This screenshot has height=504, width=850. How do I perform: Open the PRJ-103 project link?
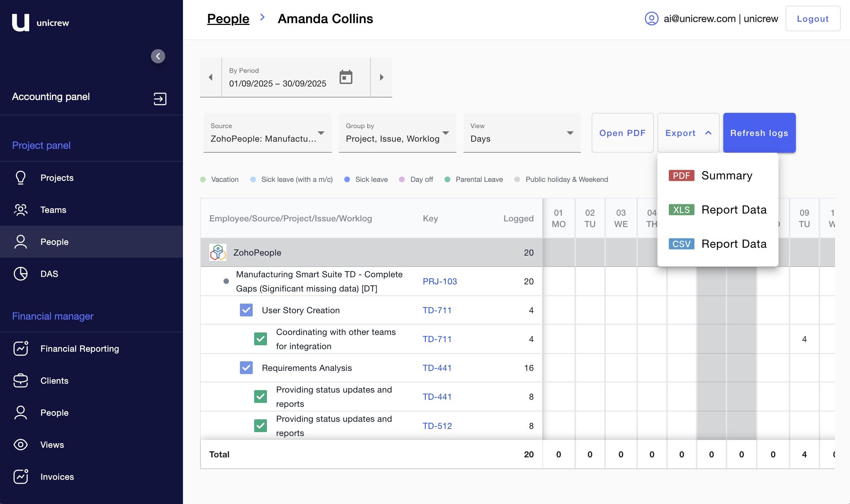tap(440, 281)
